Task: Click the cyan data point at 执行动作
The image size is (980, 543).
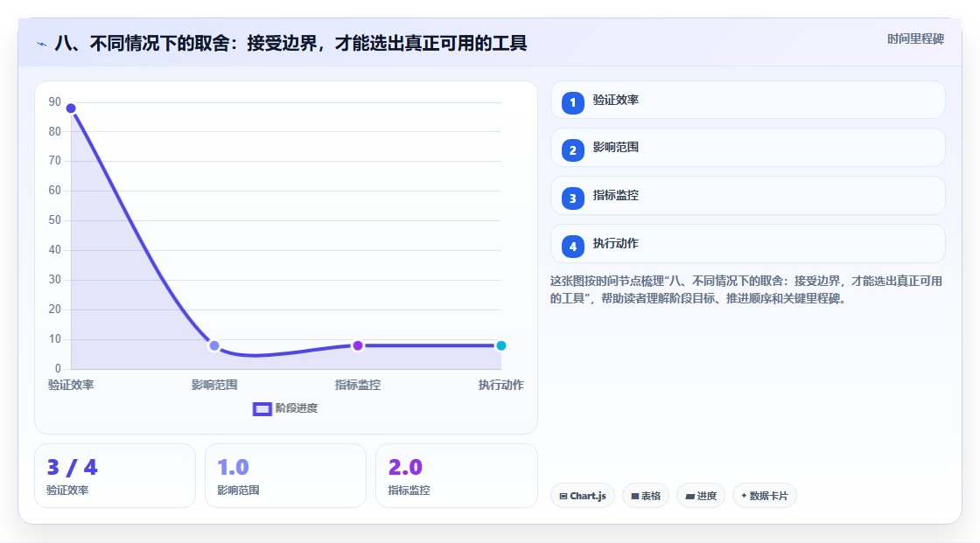Action: pyautogui.click(x=500, y=345)
